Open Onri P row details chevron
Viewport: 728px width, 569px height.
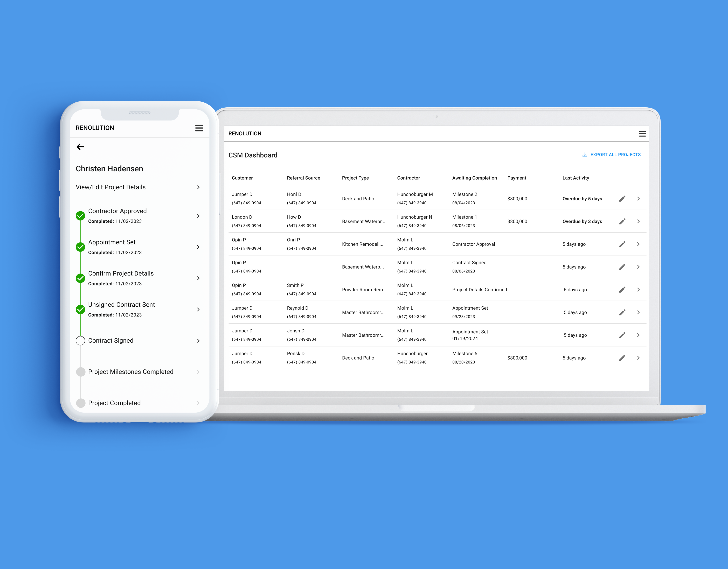click(x=638, y=244)
